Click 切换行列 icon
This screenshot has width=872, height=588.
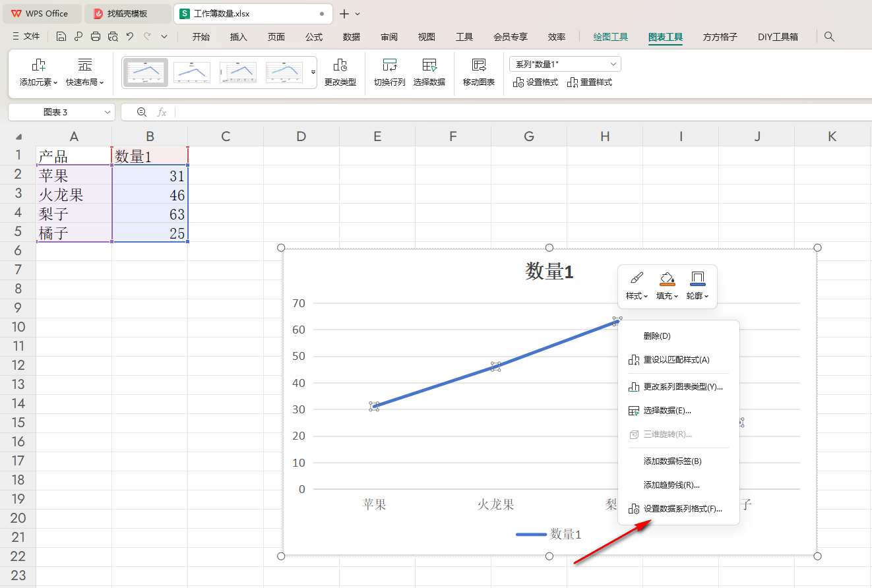[x=390, y=73]
